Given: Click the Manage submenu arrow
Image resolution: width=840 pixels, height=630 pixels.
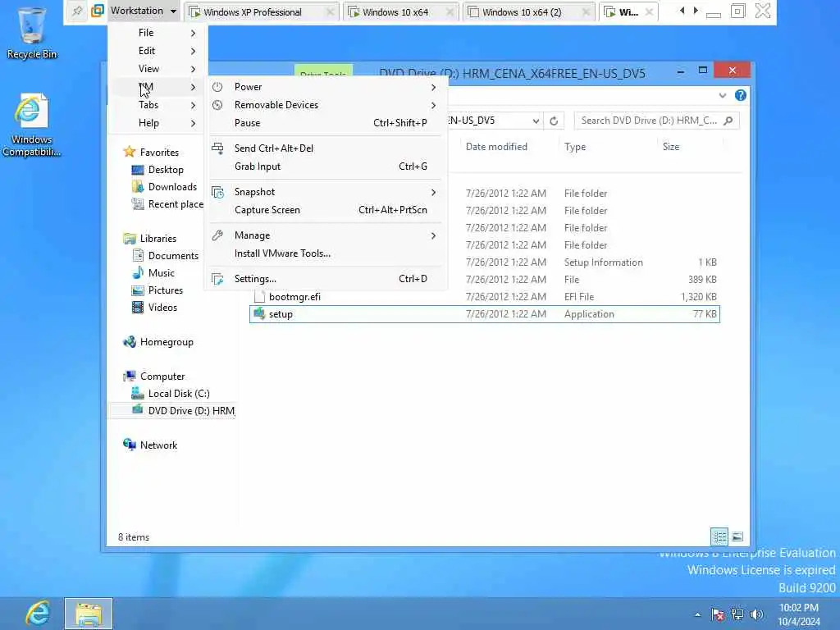Looking at the screenshot, I should pos(433,235).
